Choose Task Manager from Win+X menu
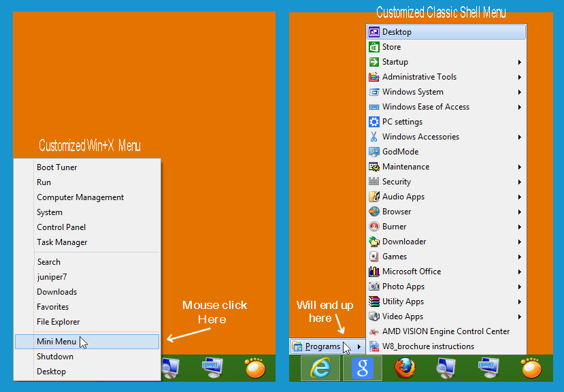 pyautogui.click(x=62, y=242)
